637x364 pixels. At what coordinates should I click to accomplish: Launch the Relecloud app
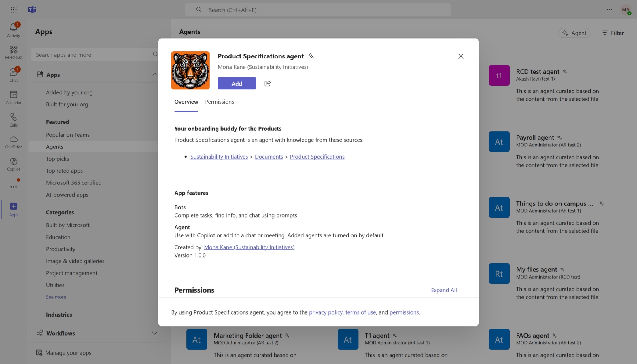(14, 52)
